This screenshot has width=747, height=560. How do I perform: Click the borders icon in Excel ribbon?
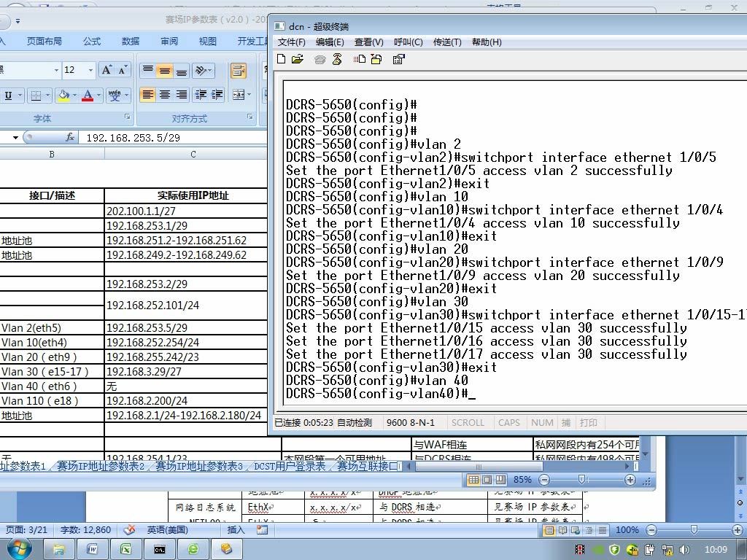36,96
